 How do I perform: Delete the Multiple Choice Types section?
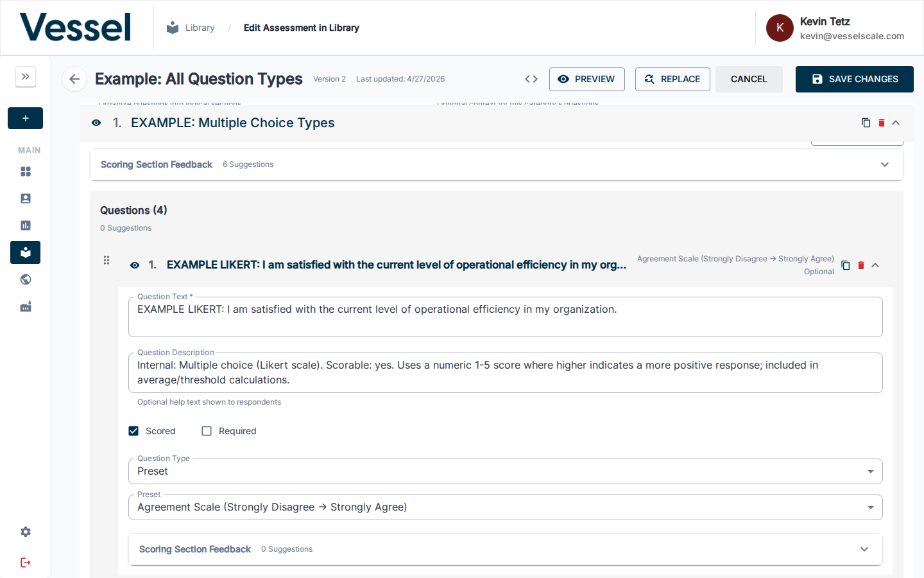tap(882, 123)
